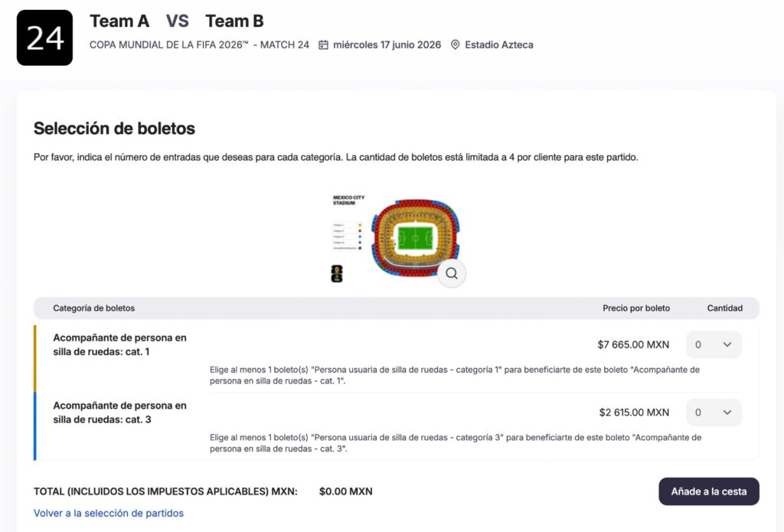Click the cat. 1 dropdown chevron arrow
The image size is (784, 532).
tap(727, 344)
